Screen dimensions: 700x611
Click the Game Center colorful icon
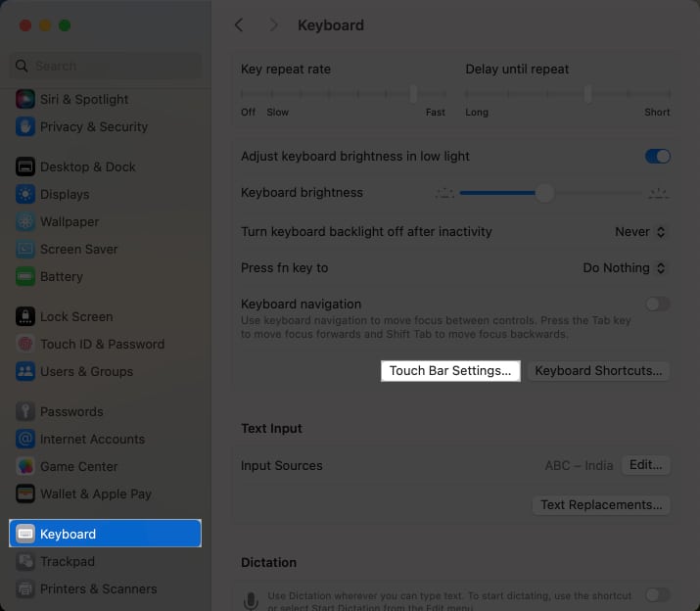25,467
